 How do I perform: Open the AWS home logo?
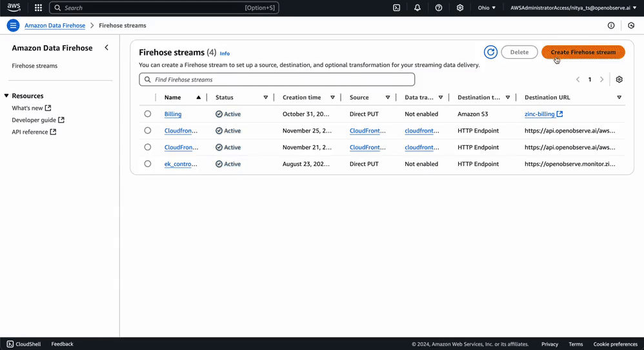[x=14, y=7]
